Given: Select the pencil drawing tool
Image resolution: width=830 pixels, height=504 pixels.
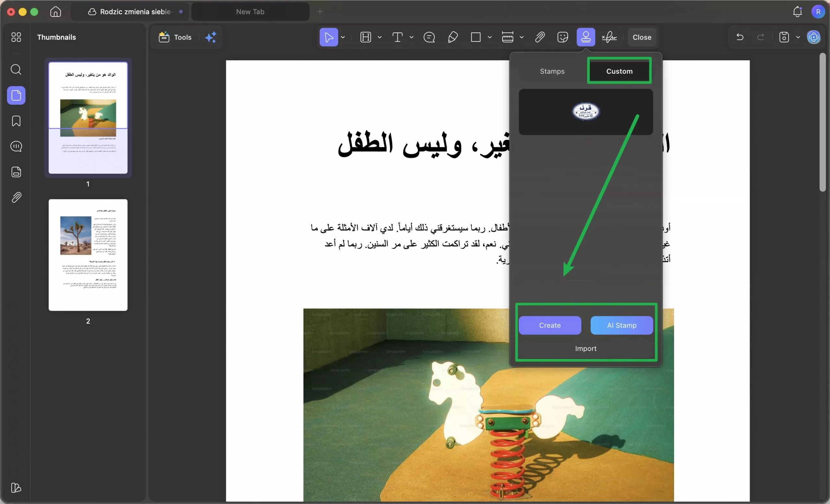Looking at the screenshot, I should point(453,37).
